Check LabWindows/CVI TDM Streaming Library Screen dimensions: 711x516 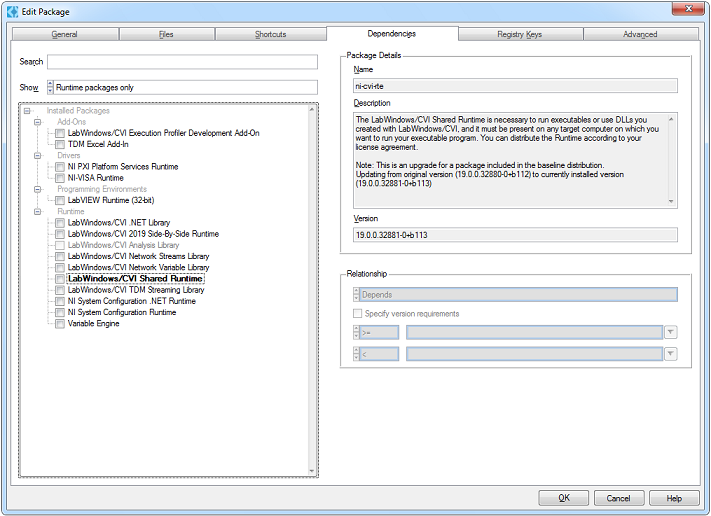(60, 290)
